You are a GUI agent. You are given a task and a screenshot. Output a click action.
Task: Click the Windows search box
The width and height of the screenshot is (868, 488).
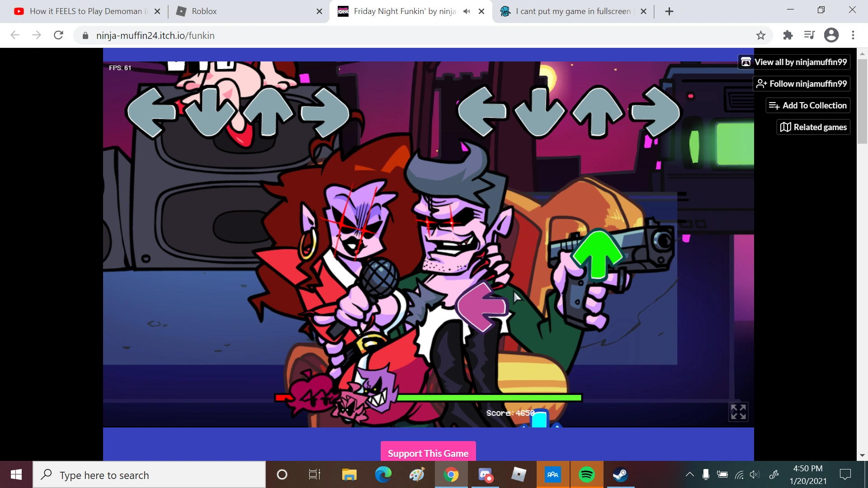pos(149,475)
